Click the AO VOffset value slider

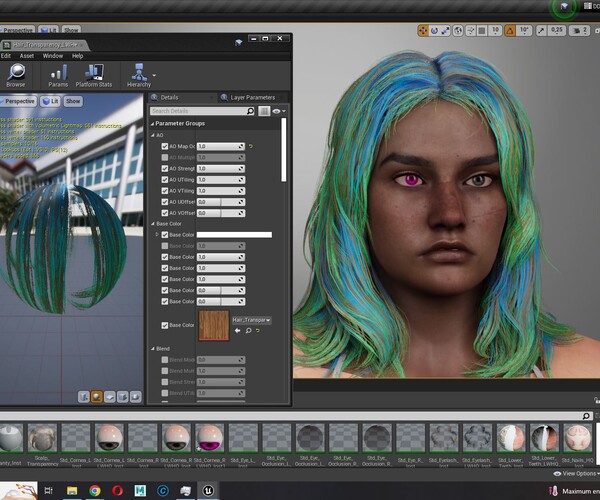click(x=221, y=213)
